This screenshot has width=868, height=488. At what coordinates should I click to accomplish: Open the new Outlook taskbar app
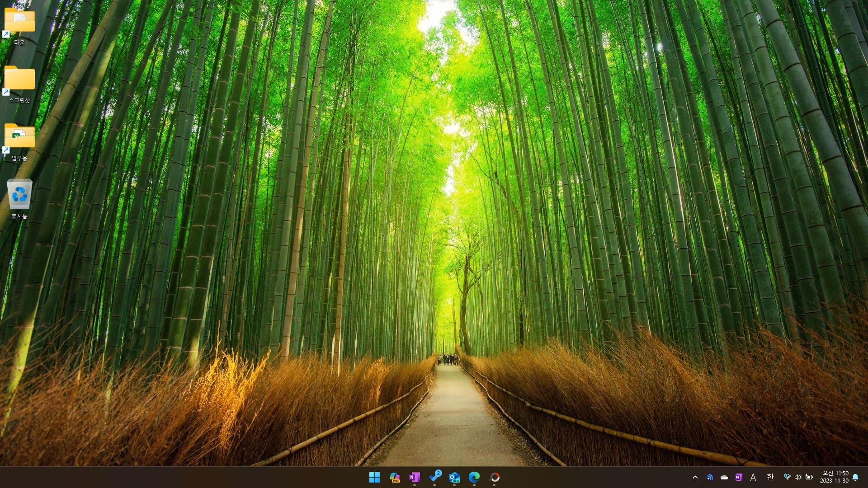[x=454, y=477]
